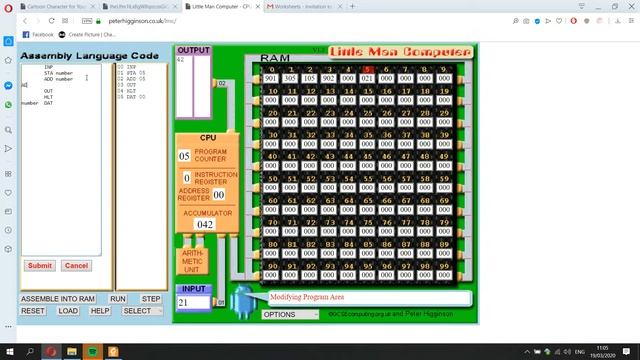640x360 pixels.
Task: Click the program counter value 05
Action: [184, 156]
